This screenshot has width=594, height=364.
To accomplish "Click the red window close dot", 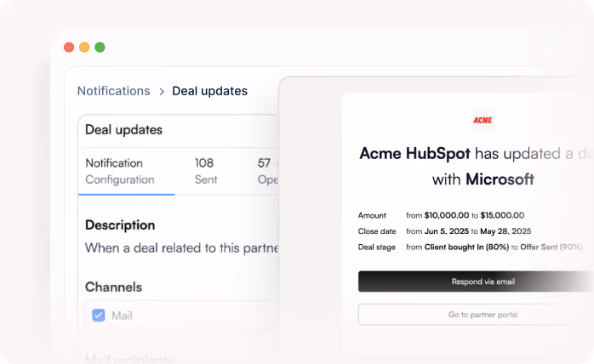I will pyautogui.click(x=69, y=48).
